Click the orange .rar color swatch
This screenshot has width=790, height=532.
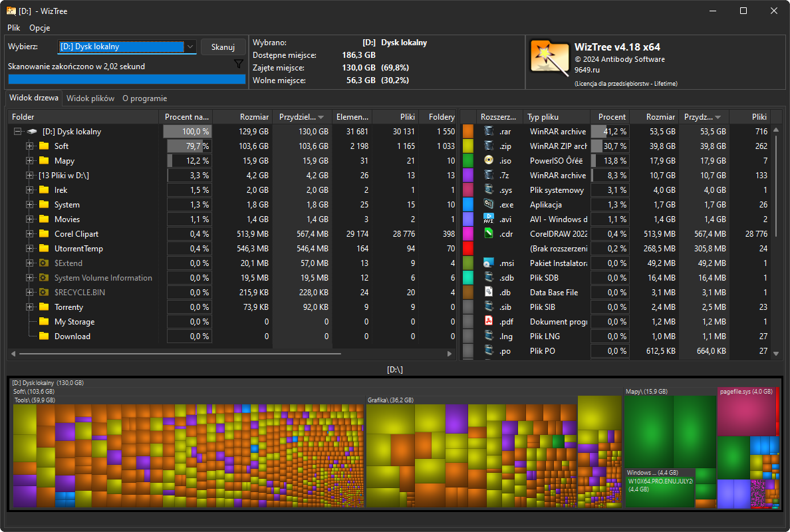click(468, 132)
